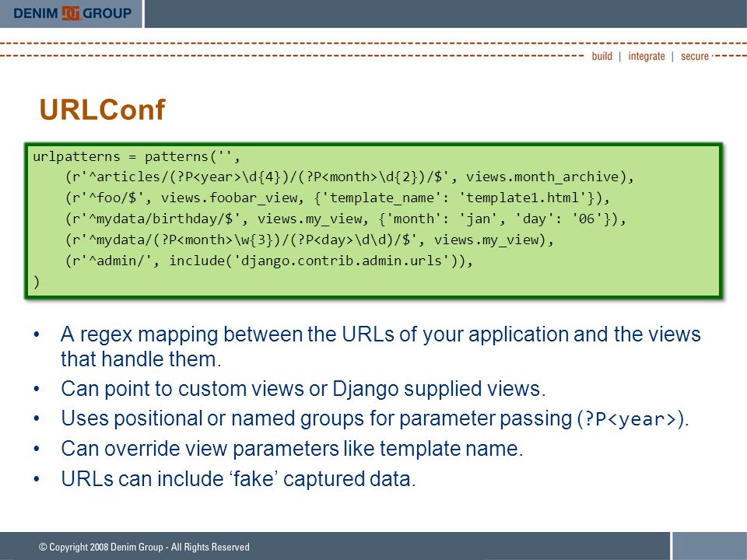Click the 'URLs can include fake captured data' bullet
Image resolution: width=747 pixels, height=560 pixels.
(x=238, y=478)
